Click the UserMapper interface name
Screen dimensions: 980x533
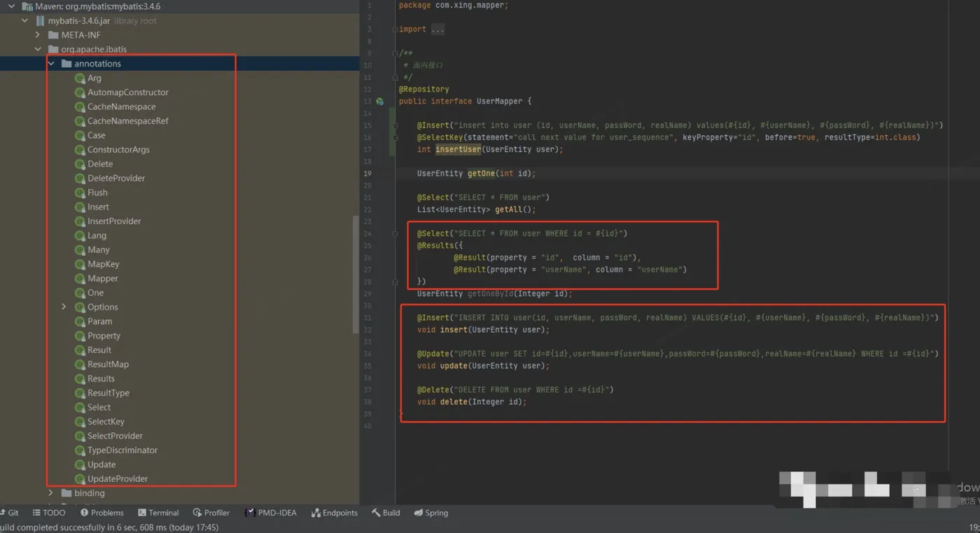pos(499,102)
